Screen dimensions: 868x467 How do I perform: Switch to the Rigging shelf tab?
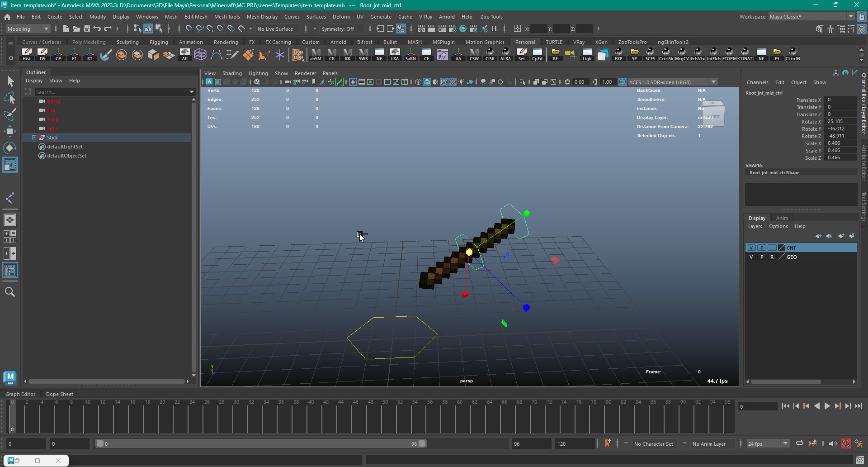click(x=159, y=42)
